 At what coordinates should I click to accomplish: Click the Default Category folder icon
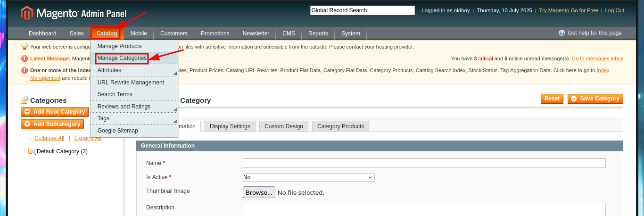[x=32, y=151]
